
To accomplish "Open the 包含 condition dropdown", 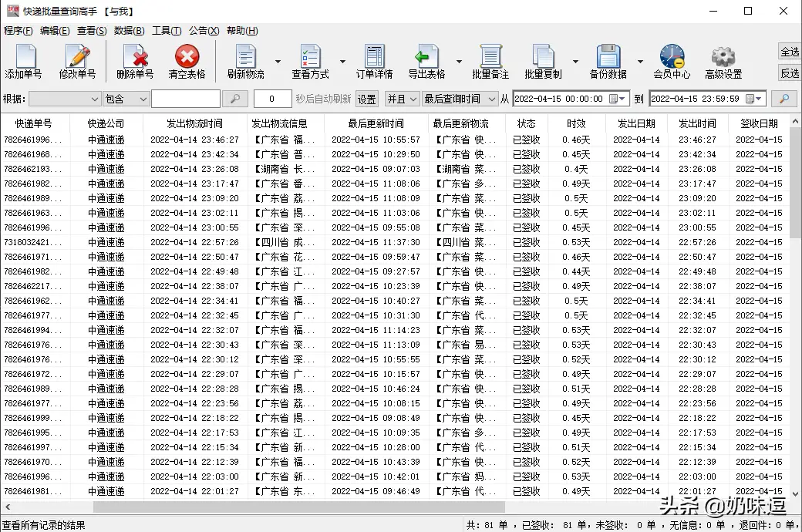I will (x=126, y=99).
